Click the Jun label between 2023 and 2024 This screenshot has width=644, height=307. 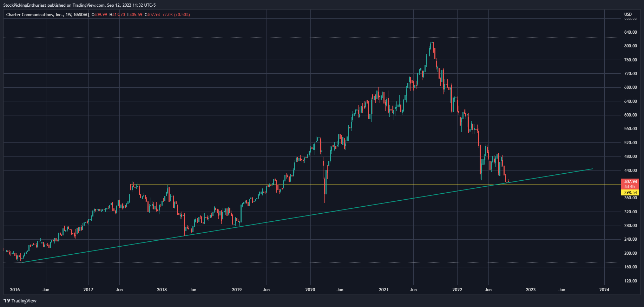(562, 290)
